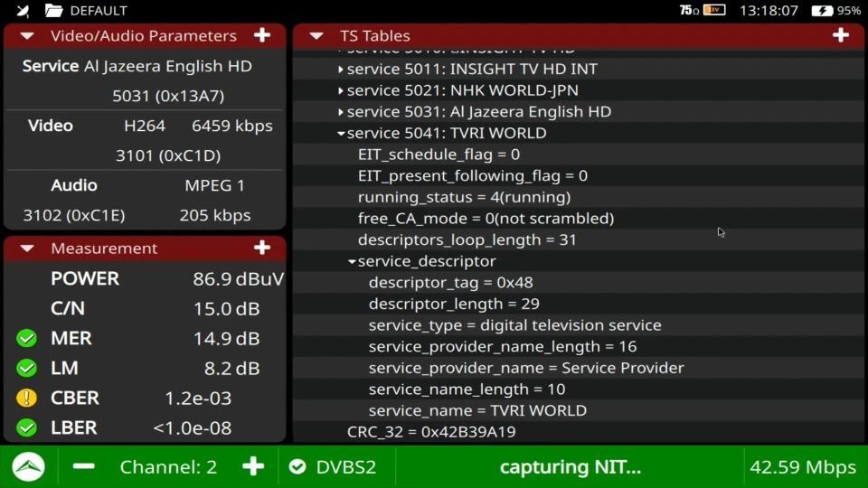868x488 pixels.
Task: Select the service_provider_name_length = 16 row
Action: pos(579,346)
